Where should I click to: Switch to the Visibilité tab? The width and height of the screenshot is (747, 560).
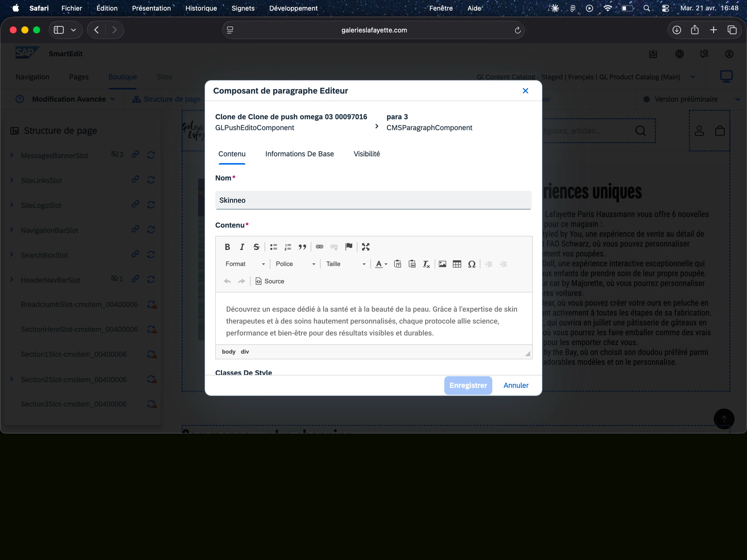(367, 154)
